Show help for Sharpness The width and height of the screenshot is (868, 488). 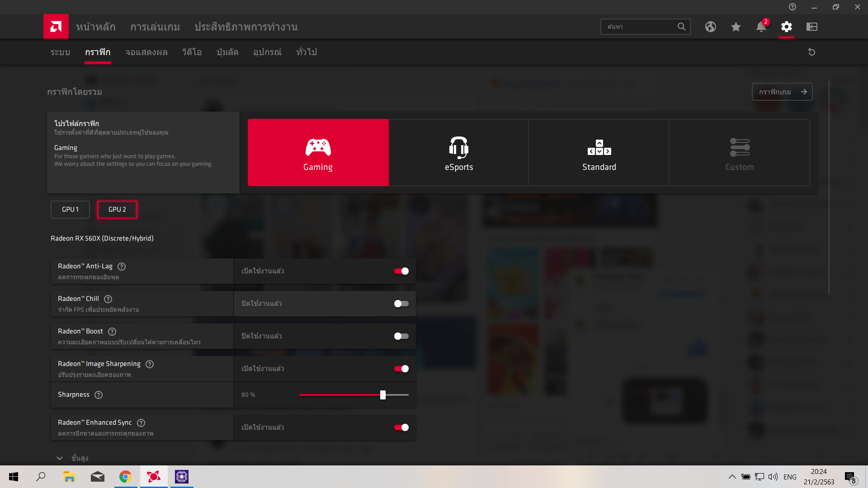[99, 395]
